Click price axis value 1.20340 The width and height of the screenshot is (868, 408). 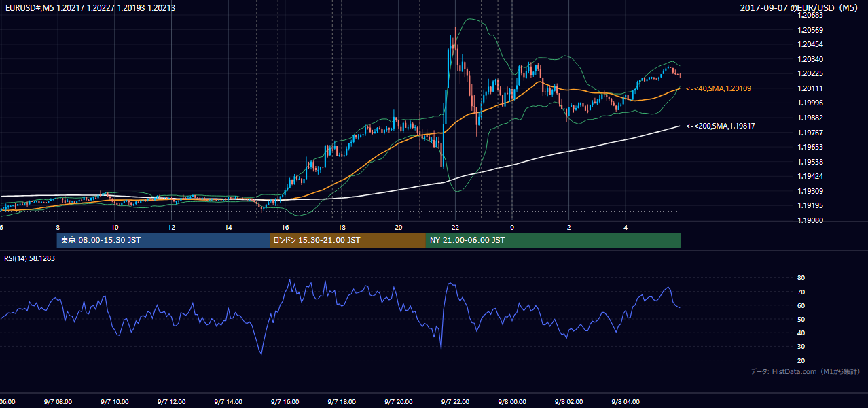[x=812, y=59]
